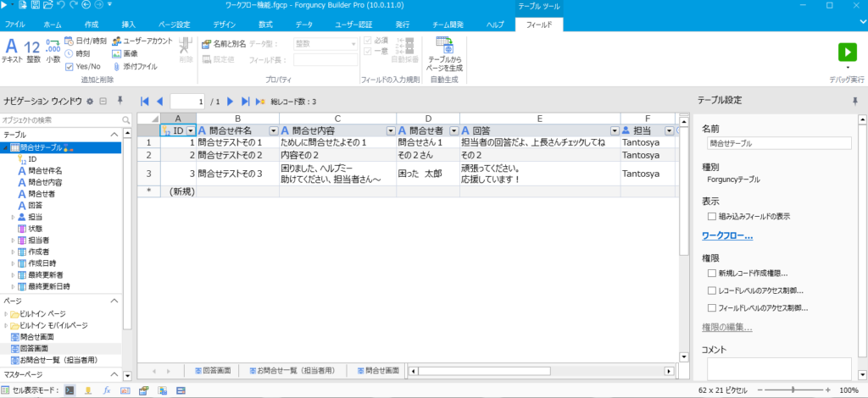
Task: Enable built-in fields display checkbox
Action: click(x=712, y=217)
